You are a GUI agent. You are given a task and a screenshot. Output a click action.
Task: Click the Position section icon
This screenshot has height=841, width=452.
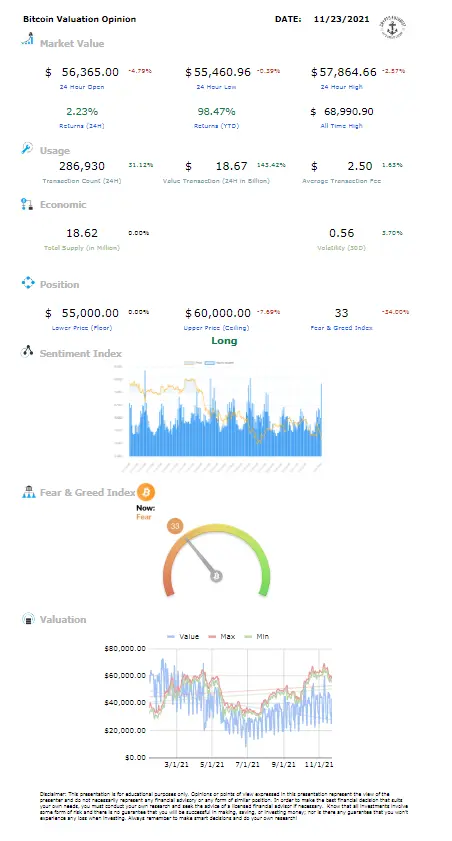[x=28, y=283]
